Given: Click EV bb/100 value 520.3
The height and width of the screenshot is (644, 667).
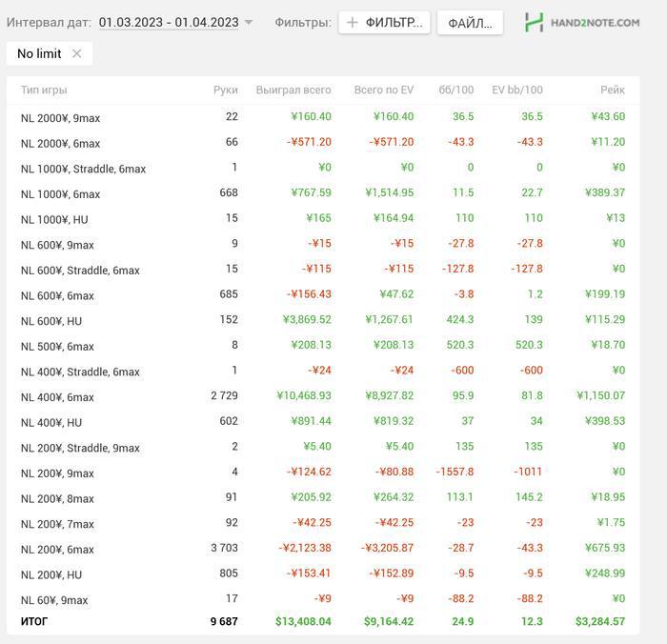Looking at the screenshot, I should [529, 345].
